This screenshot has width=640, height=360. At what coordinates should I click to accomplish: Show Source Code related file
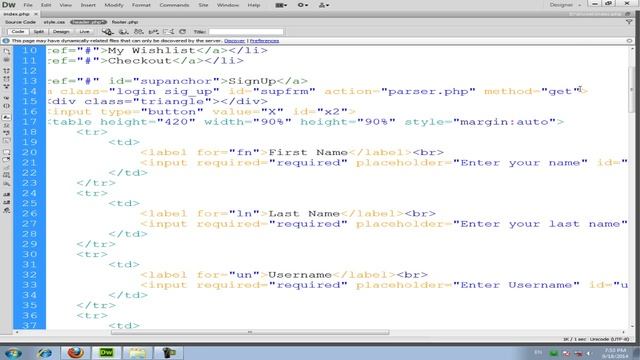click(20, 22)
